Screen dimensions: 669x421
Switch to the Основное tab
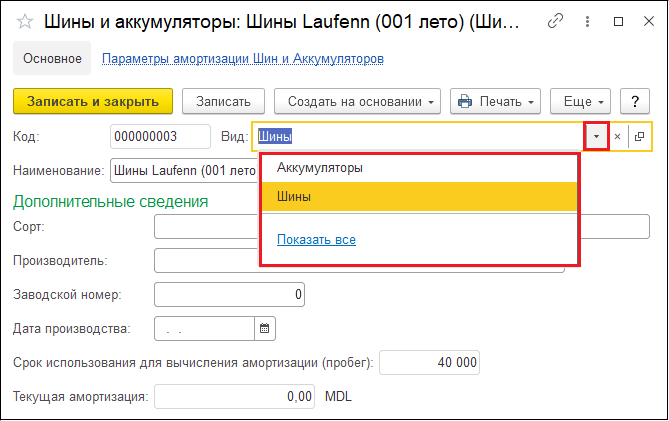52,59
